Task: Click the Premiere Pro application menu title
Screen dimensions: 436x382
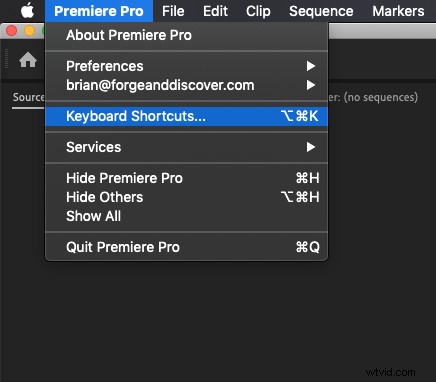Action: [99, 11]
